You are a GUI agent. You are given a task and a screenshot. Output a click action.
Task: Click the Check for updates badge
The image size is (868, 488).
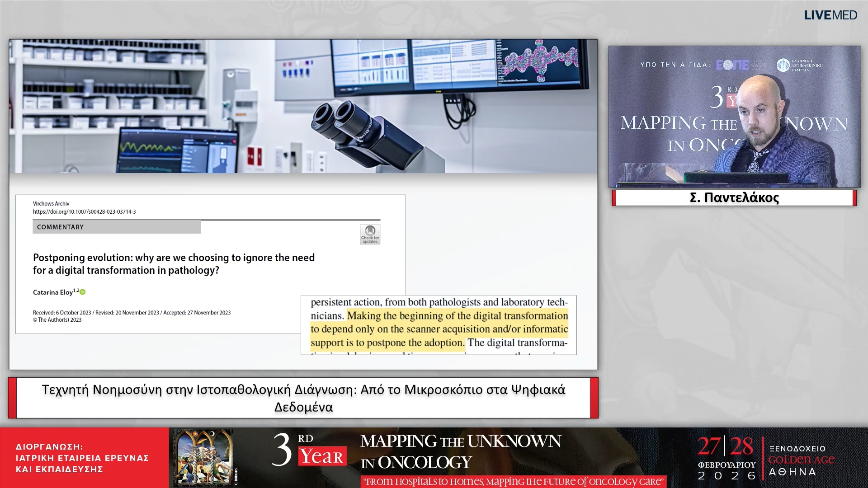pos(370,234)
